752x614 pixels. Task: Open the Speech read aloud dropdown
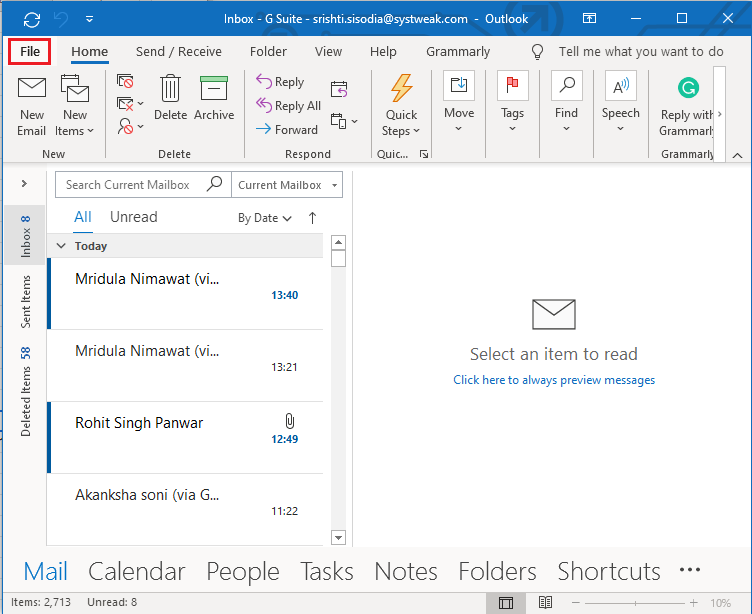click(621, 102)
